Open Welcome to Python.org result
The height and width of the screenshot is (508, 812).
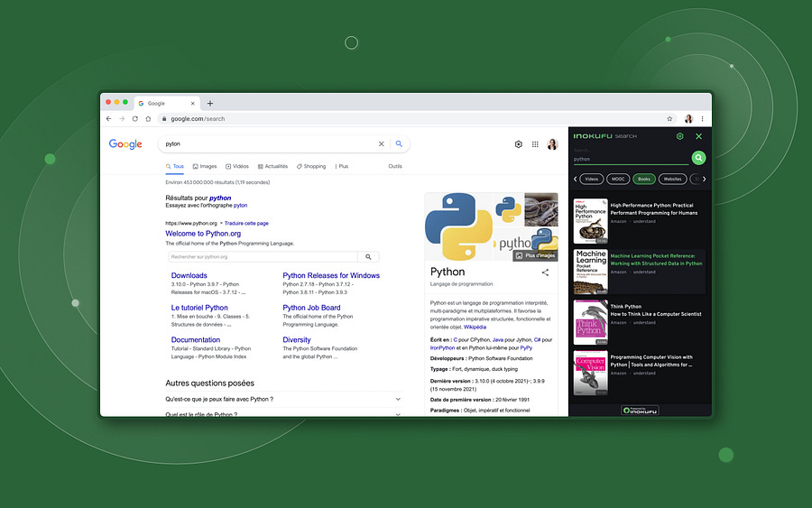[203, 234]
